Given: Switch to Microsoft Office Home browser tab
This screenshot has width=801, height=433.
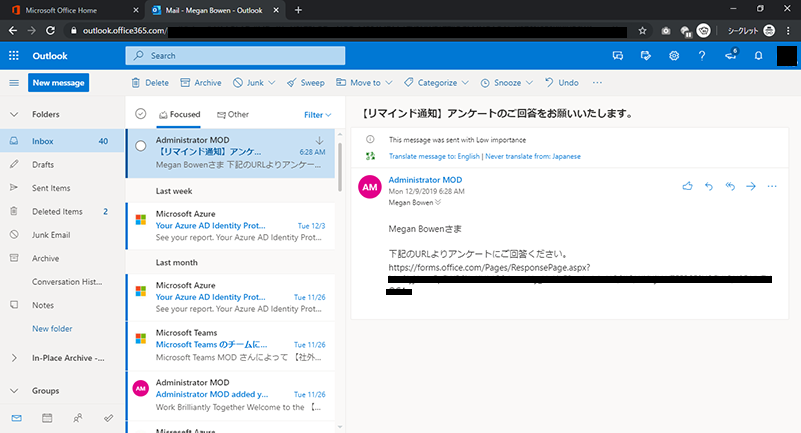Looking at the screenshot, I should pyautogui.click(x=74, y=10).
